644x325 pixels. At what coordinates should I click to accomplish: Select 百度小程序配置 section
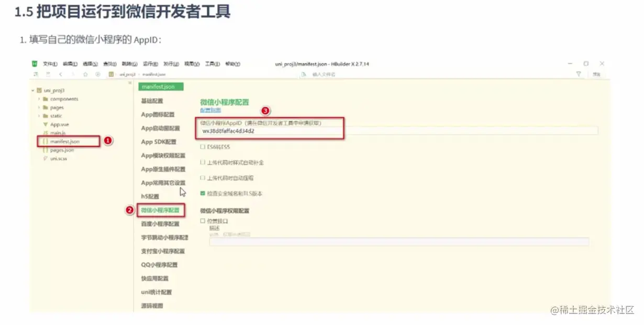160,224
